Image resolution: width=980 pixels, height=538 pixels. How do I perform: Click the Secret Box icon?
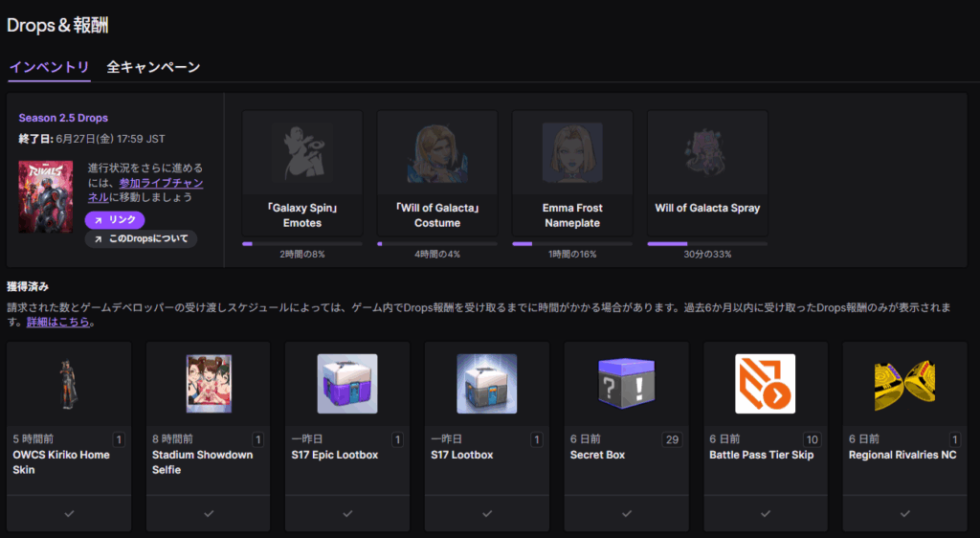coord(626,384)
